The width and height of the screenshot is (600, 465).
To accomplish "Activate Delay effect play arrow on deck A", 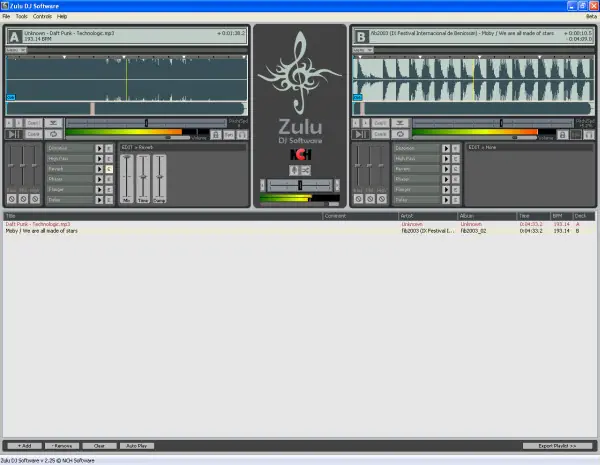I will click(x=99, y=200).
